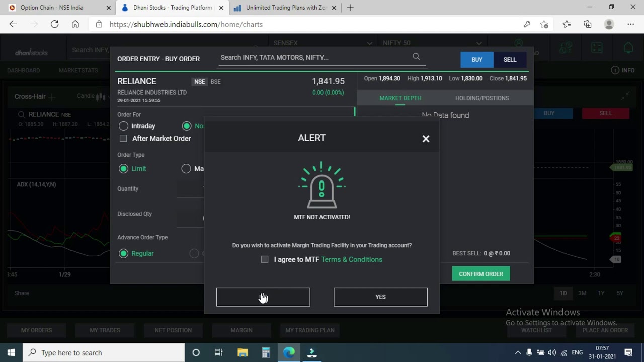
Task: Open File Explorer from the taskbar
Action: pyautogui.click(x=243, y=352)
